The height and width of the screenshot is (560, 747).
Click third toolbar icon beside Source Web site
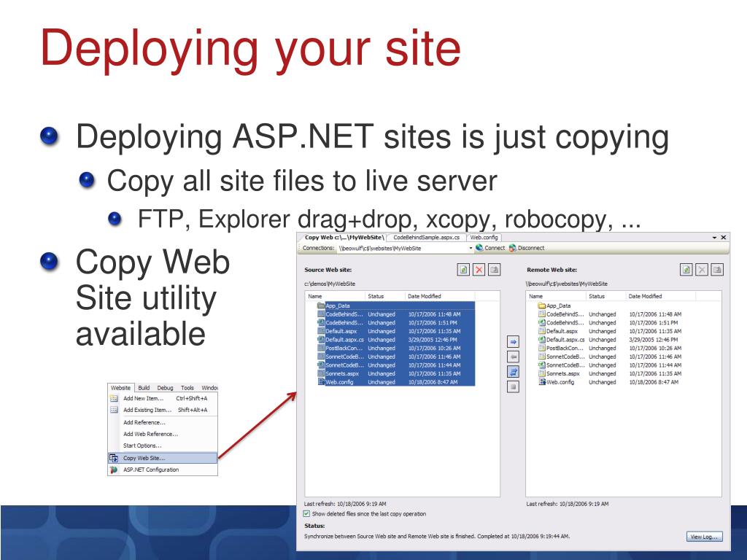click(x=495, y=270)
